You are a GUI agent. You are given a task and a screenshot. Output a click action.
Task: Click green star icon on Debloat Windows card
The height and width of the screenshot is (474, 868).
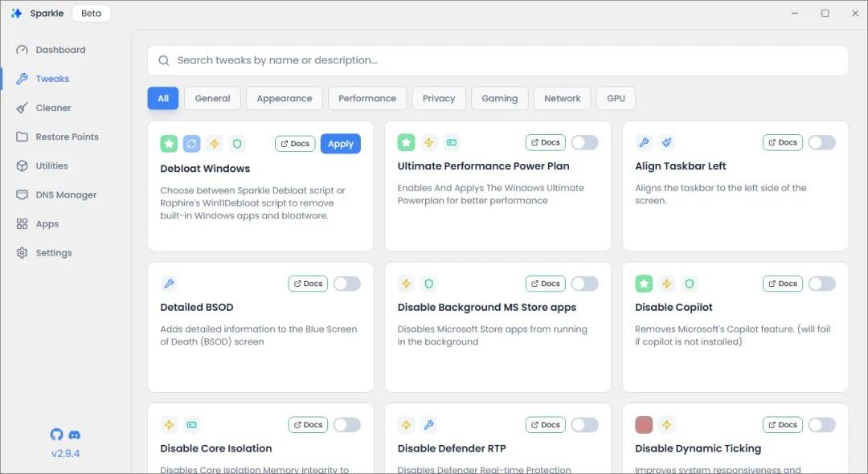pos(169,144)
